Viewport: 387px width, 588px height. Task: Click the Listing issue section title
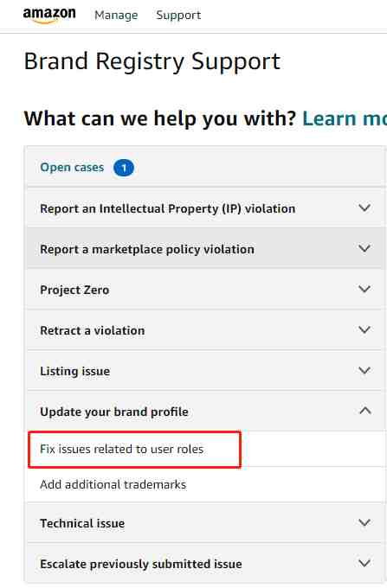point(75,371)
